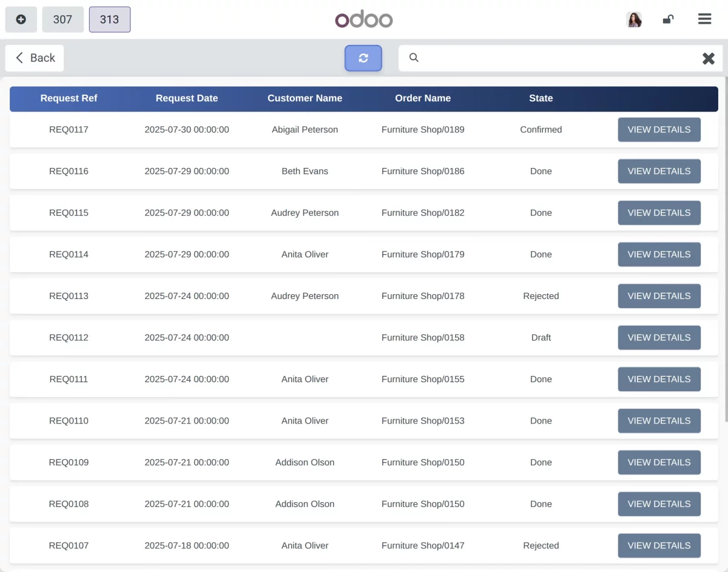This screenshot has height=572, width=728.
Task: Click the Rejected state of REQ0107
Action: point(541,545)
